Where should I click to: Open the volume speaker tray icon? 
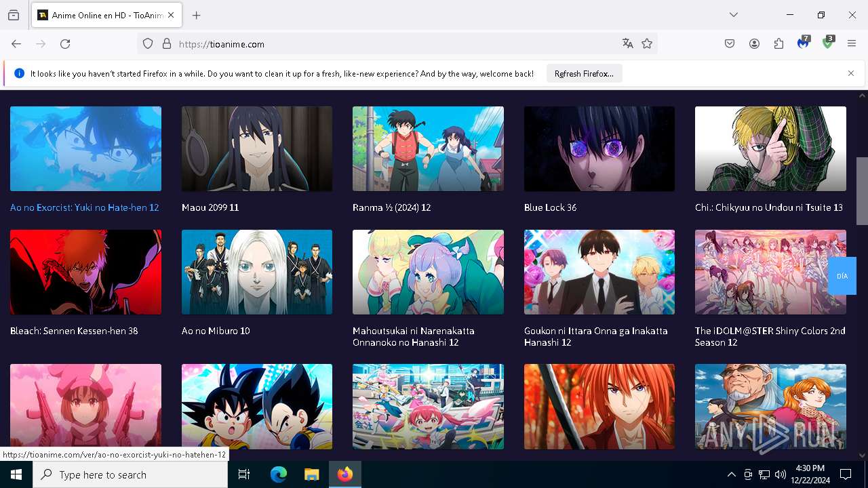tap(781, 474)
